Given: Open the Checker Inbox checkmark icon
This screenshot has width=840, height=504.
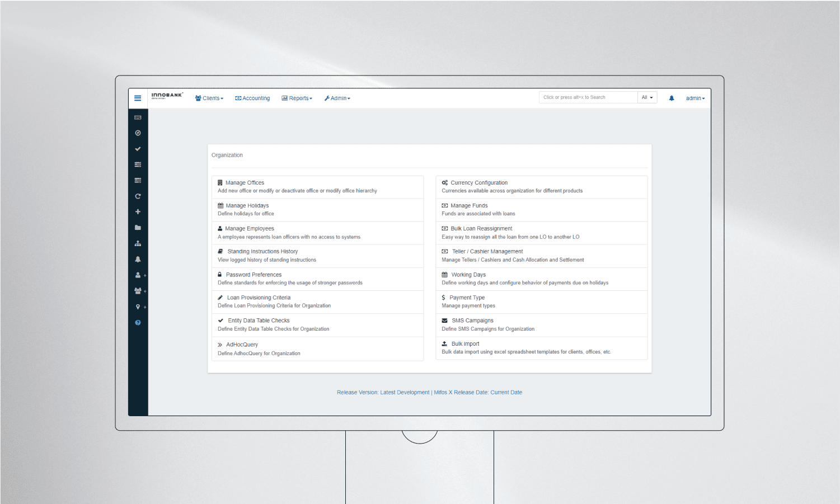Looking at the screenshot, I should [x=138, y=148].
